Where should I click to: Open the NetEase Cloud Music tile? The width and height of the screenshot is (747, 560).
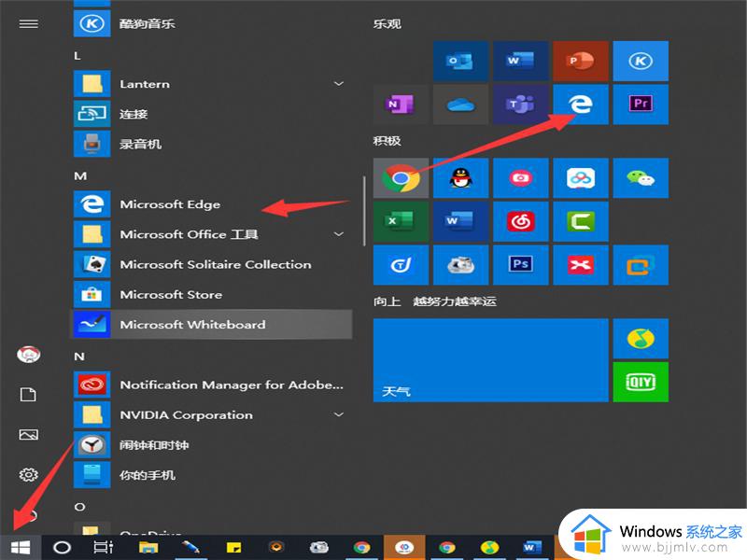click(520, 221)
